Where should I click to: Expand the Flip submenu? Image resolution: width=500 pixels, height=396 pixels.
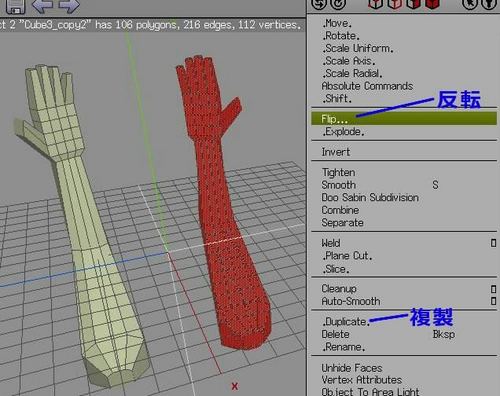(x=404, y=119)
